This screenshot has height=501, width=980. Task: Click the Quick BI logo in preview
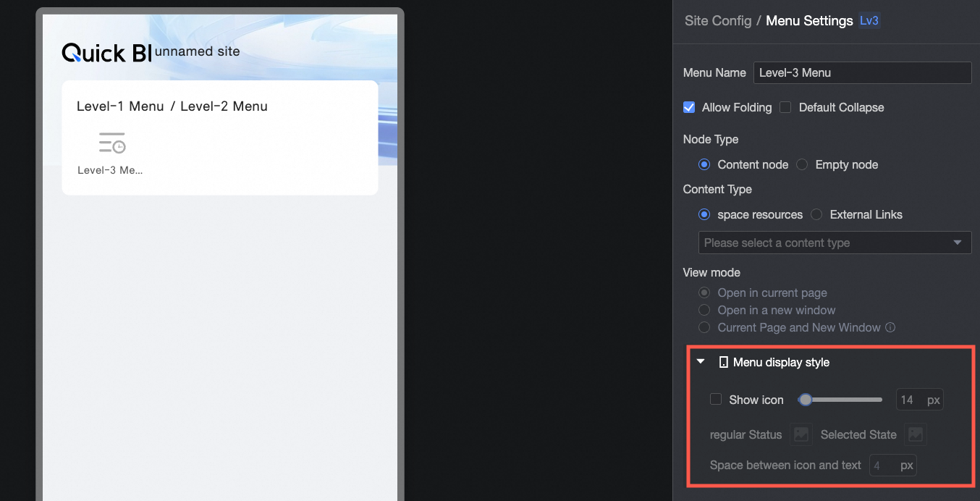click(107, 52)
